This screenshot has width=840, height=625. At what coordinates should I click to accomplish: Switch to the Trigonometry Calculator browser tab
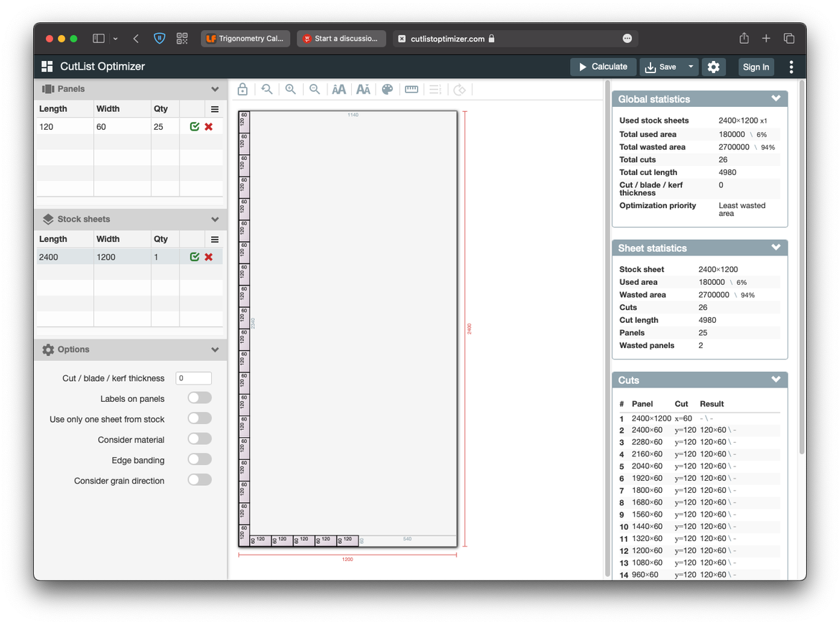[x=246, y=39]
